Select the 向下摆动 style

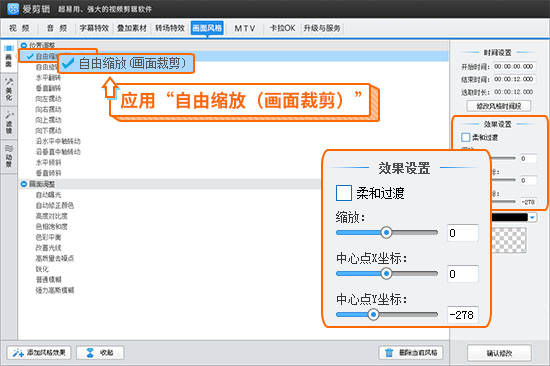[x=48, y=131]
